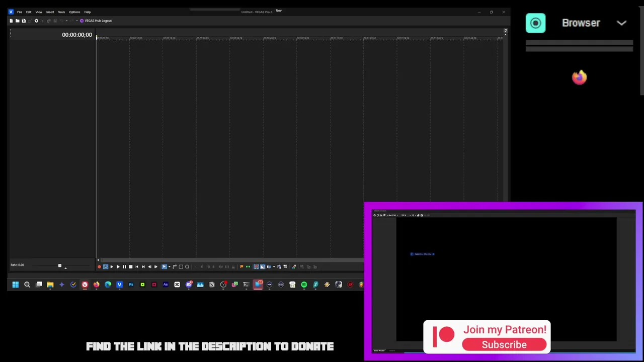Open Photoshop from the taskbar
This screenshot has height=362, width=644.
point(131,285)
